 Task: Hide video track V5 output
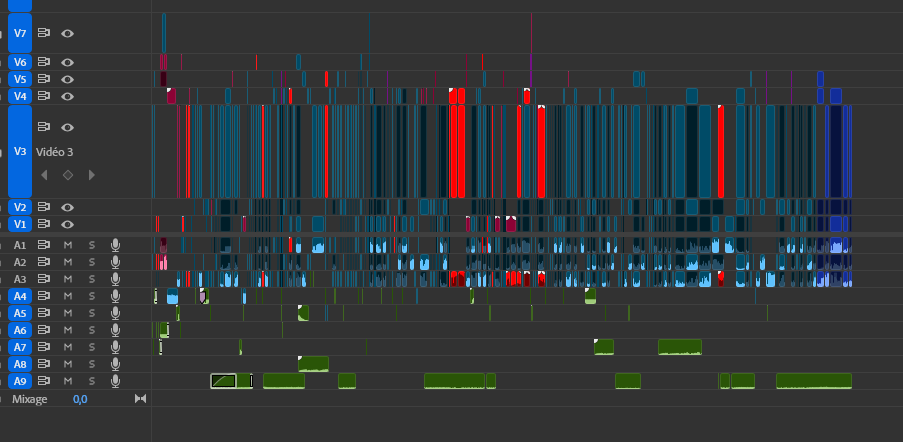(67, 79)
